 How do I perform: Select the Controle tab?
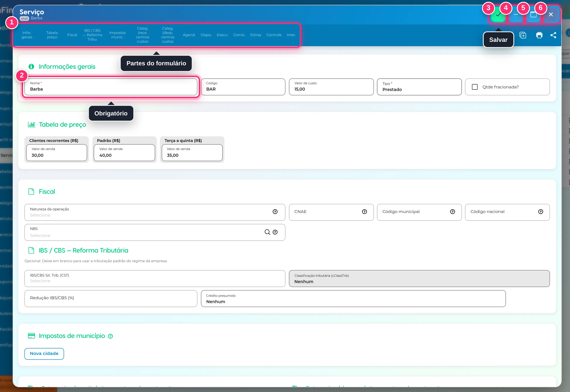pos(274,35)
